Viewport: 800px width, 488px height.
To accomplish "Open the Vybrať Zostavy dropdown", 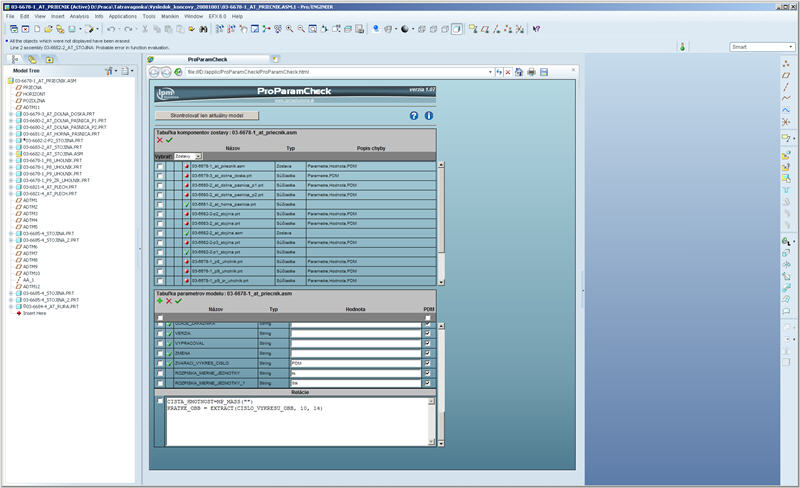I will [x=188, y=156].
